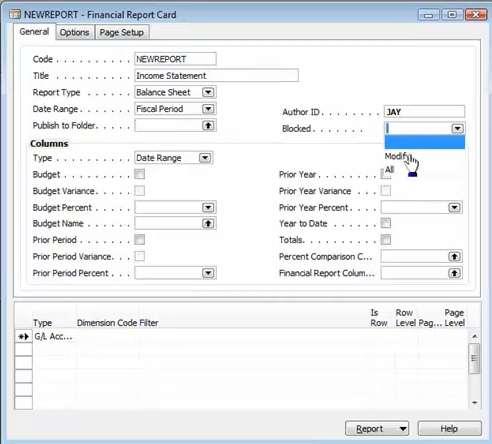This screenshot has width=492, height=444.
Task: Open Percent Comparison lookup arrow
Action: (x=454, y=256)
